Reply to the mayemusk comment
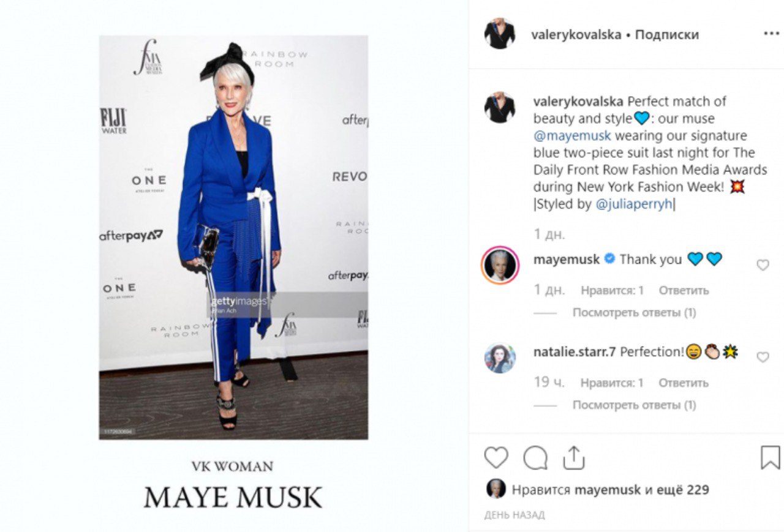 click(x=684, y=290)
